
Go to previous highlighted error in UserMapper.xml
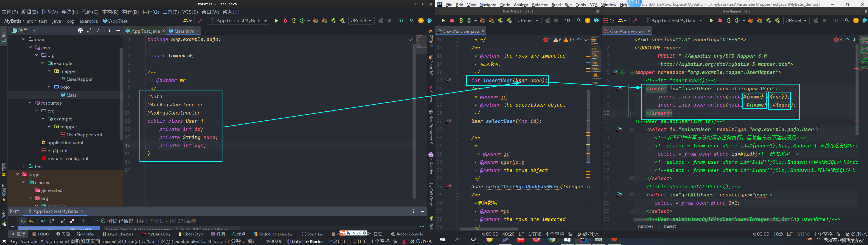[847, 40]
